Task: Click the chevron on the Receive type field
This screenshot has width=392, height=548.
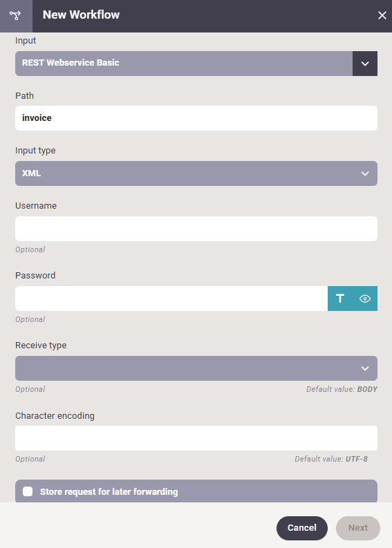Action: 365,368
